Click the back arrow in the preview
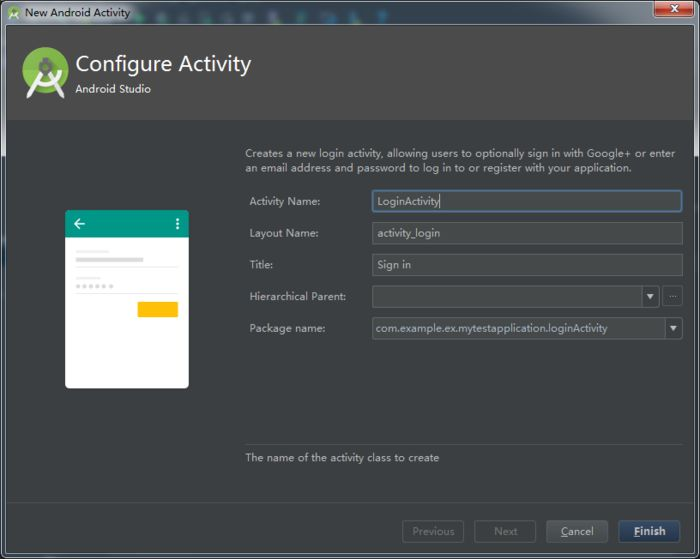The height and width of the screenshot is (559, 700). (x=79, y=223)
